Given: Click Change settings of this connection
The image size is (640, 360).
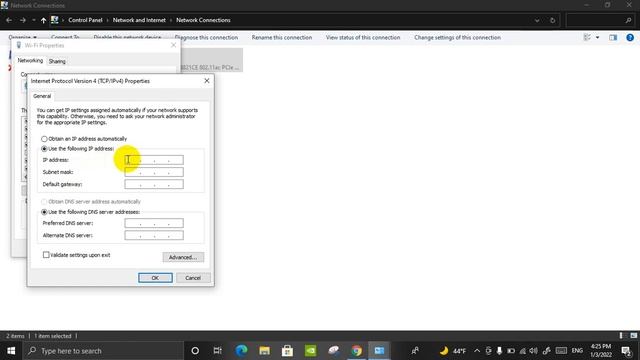Looking at the screenshot, I should (x=457, y=38).
